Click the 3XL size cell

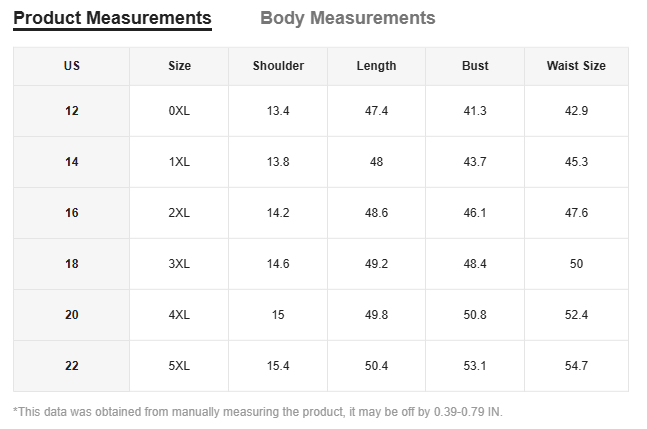click(179, 264)
